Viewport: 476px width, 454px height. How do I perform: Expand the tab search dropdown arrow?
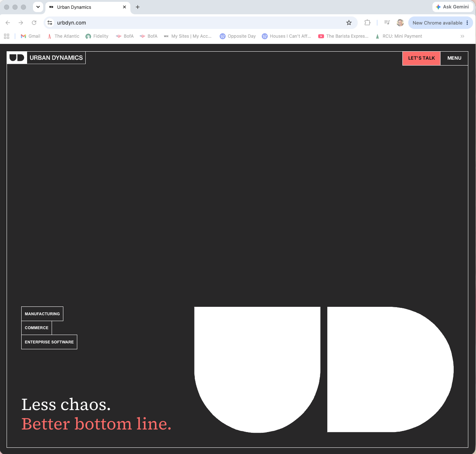click(x=38, y=7)
